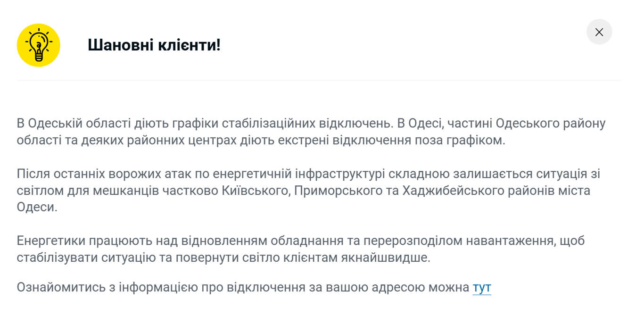Click the phrase "відновленням обладнання"
This screenshot has height=333, width=644.
click(x=266, y=241)
